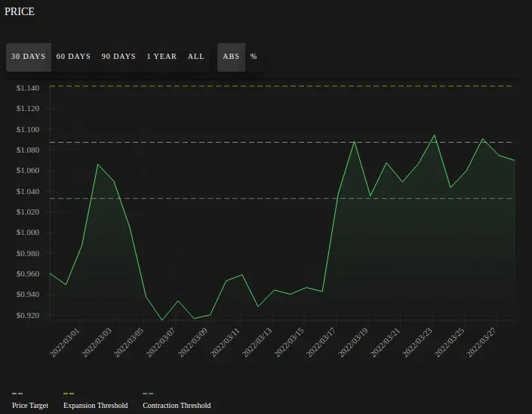Click the $1.000 y-axis label

[28, 233]
